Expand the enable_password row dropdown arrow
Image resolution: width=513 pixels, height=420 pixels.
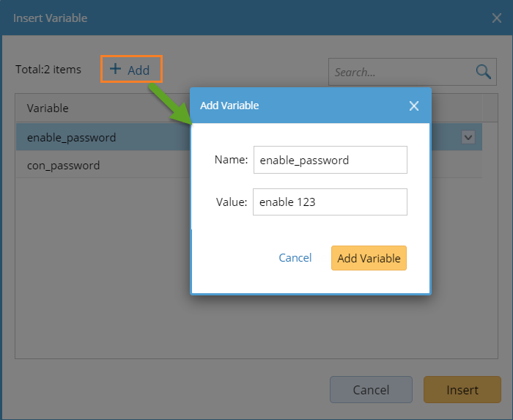pyautogui.click(x=468, y=137)
